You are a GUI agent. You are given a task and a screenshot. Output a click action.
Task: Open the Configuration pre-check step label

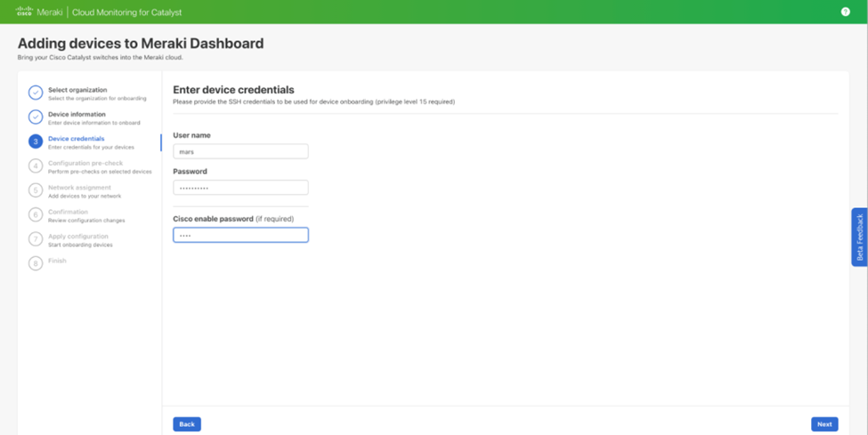(85, 164)
